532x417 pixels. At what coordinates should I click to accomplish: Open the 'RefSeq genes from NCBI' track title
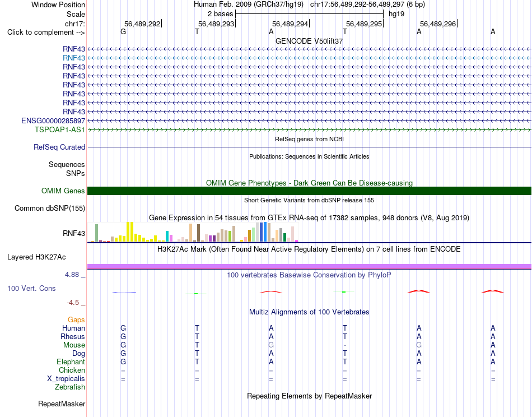309,139
